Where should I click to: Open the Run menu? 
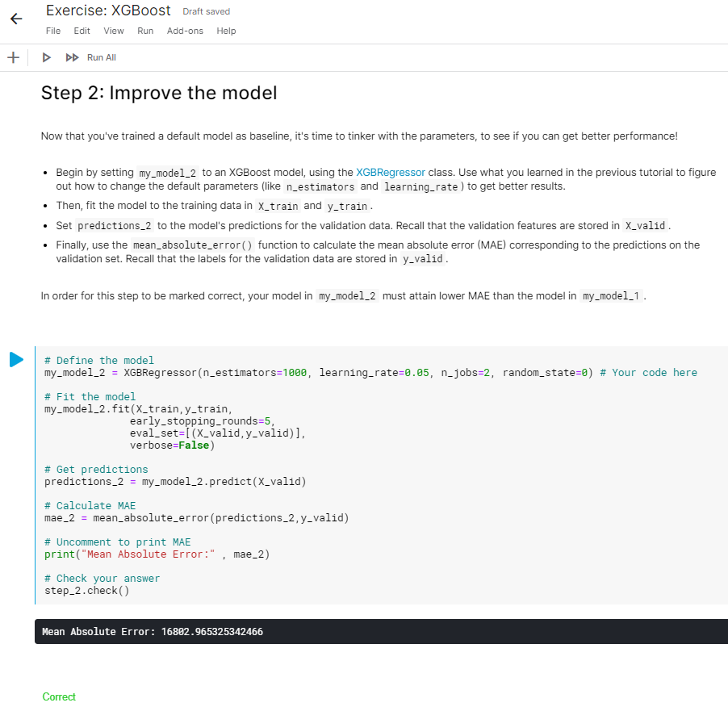pos(145,31)
